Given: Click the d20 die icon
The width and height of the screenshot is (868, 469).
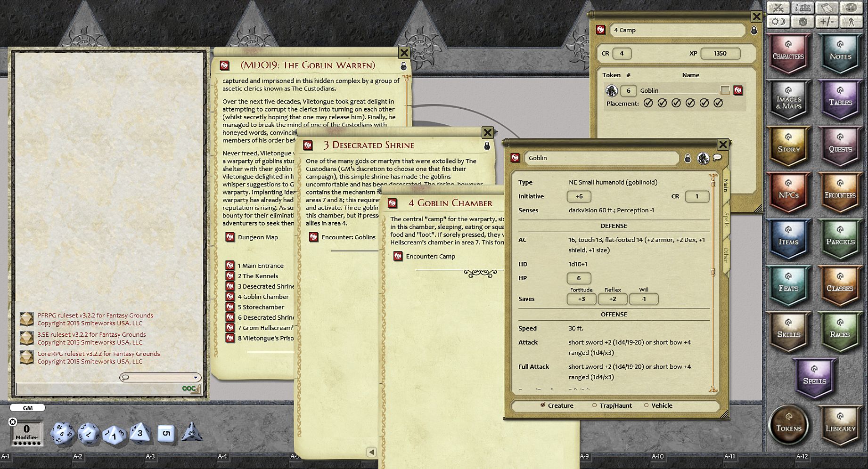Looking at the screenshot, I should (x=62, y=433).
